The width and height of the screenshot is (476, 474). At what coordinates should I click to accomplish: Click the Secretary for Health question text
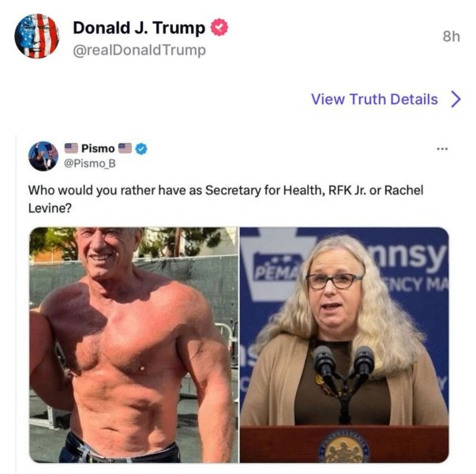226,199
